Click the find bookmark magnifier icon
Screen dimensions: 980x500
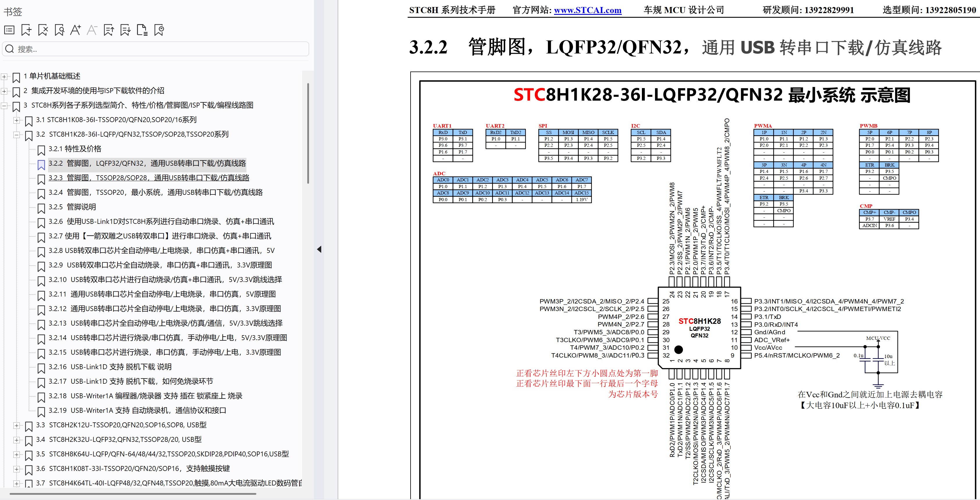[x=59, y=30]
